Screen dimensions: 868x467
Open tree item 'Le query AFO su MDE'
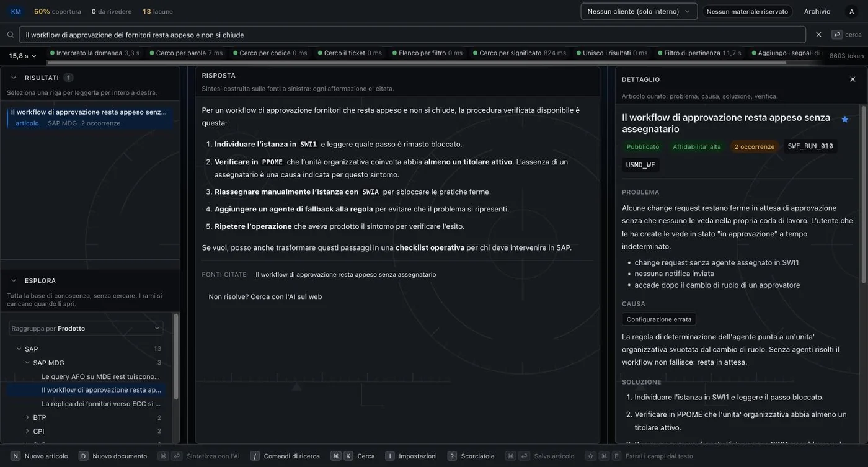point(100,376)
